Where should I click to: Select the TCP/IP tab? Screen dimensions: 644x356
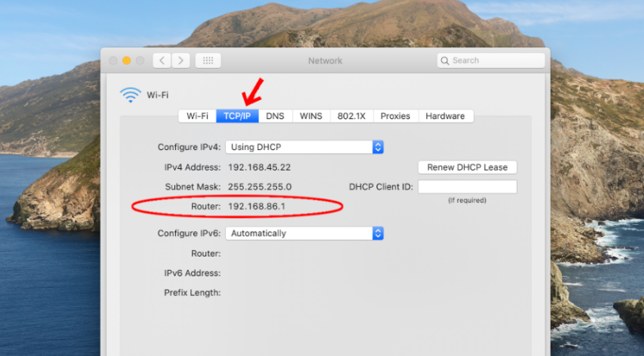tap(238, 116)
